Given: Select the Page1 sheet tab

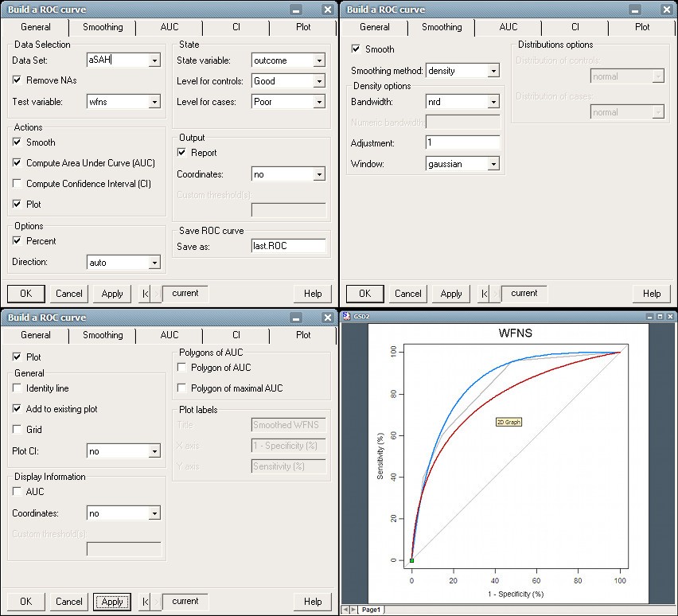Looking at the screenshot, I should click(x=372, y=610).
